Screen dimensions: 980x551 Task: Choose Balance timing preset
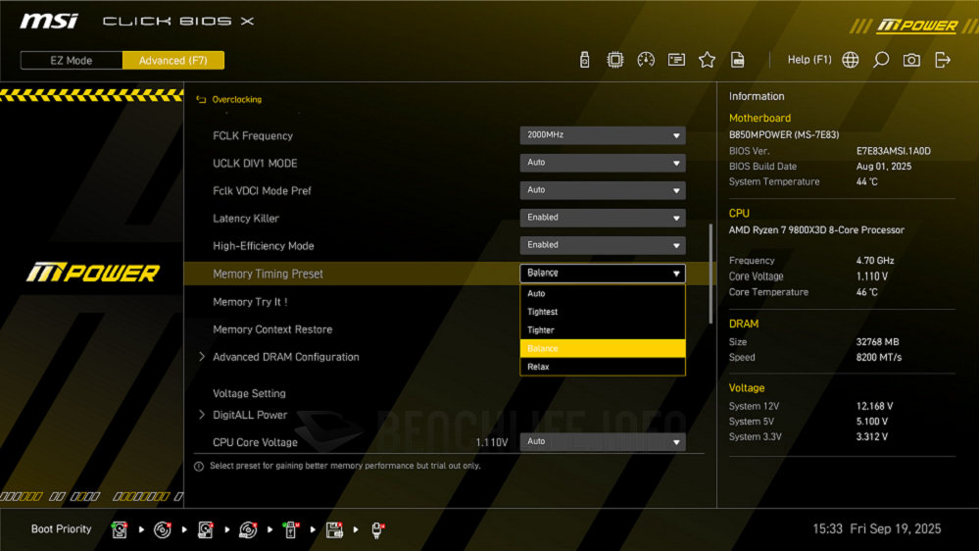(x=603, y=348)
